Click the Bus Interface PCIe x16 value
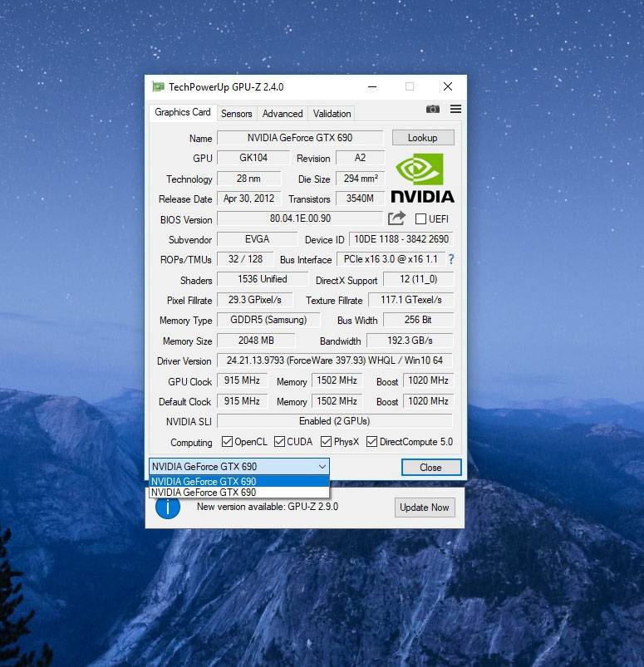644x667 pixels. point(391,259)
